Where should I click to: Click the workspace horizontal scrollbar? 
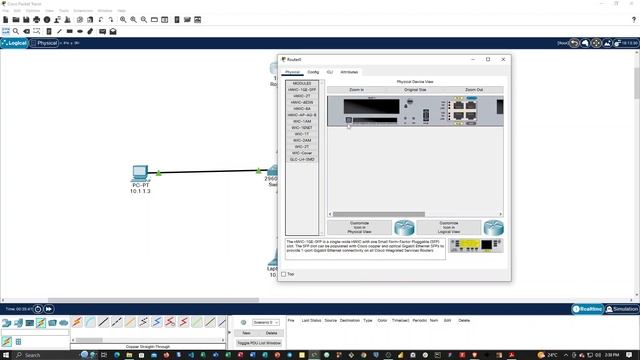coord(153,300)
